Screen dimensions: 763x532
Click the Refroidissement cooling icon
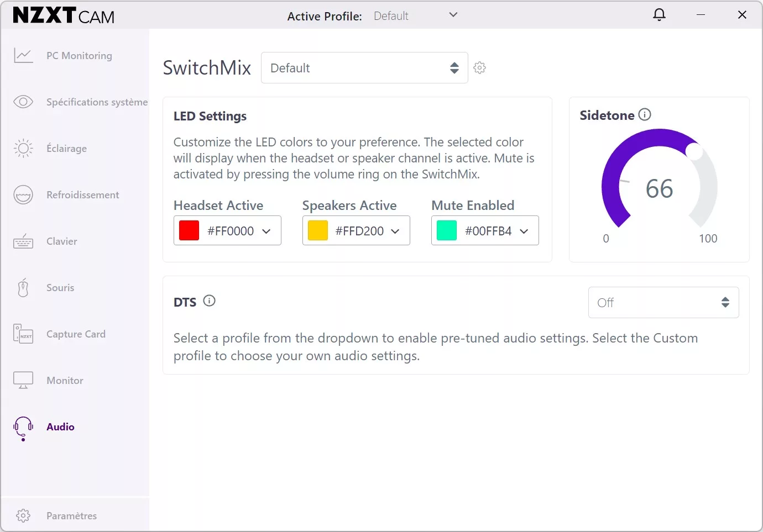23,194
